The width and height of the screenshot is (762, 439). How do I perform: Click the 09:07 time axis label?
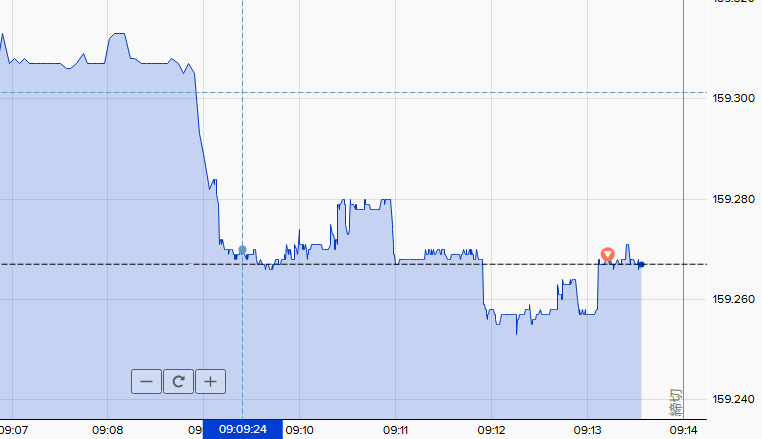[14, 430]
